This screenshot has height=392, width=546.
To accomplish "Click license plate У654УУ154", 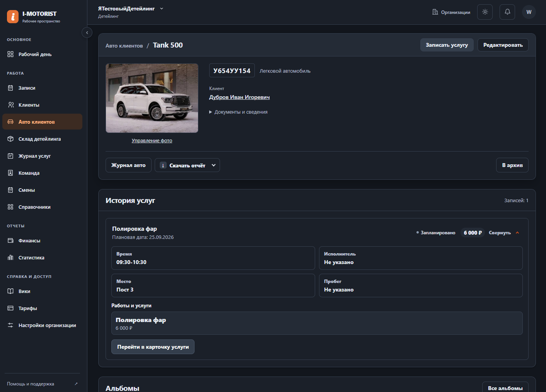I will point(232,71).
